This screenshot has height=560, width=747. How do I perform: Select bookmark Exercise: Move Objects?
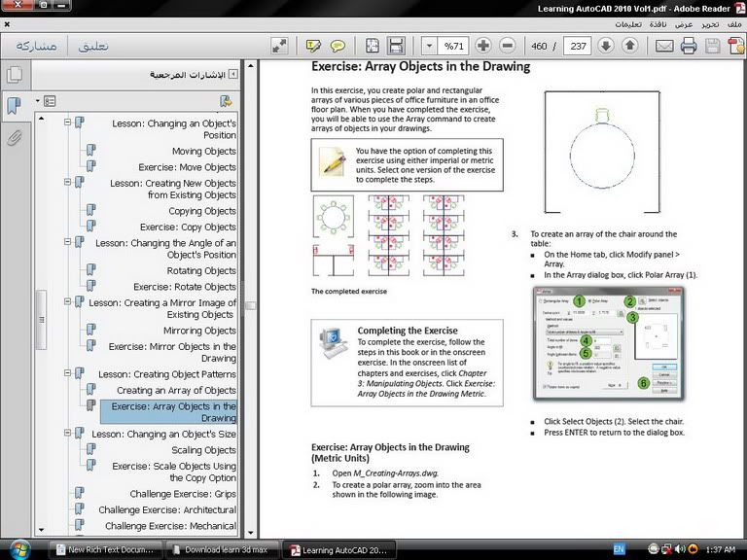[187, 167]
